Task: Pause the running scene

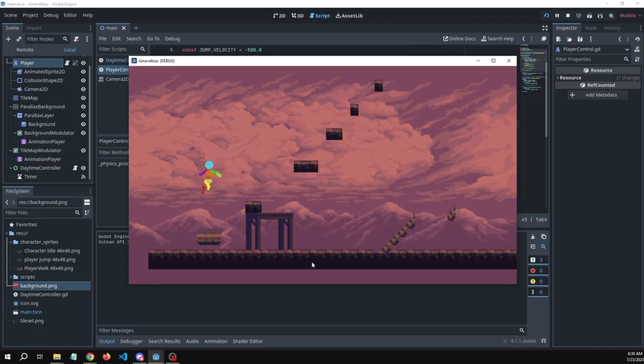Action: point(557,15)
